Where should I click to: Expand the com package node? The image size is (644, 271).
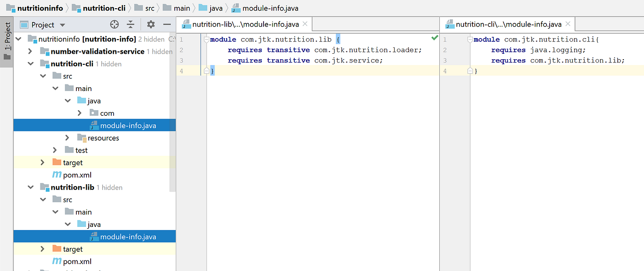pos(79,113)
